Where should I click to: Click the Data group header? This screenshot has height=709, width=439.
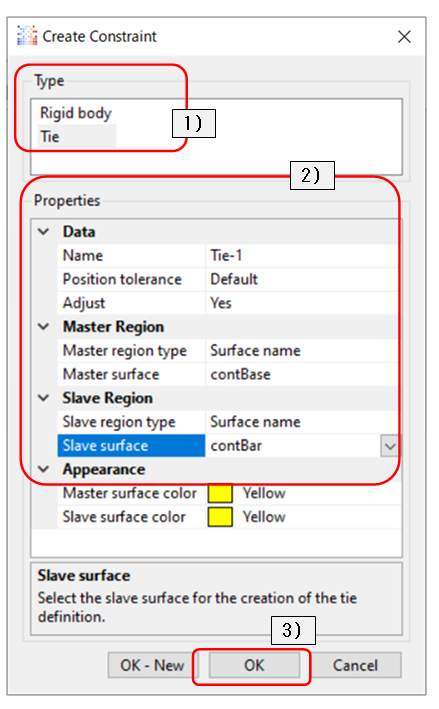tap(79, 232)
